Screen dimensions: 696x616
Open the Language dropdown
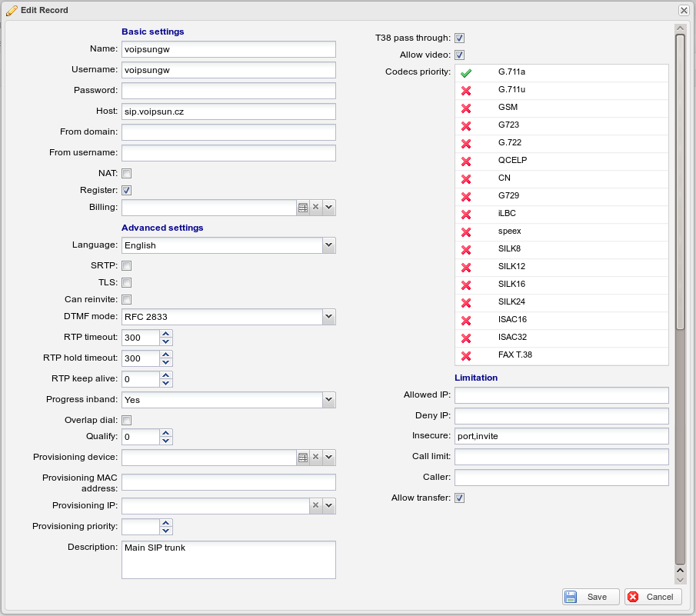329,245
